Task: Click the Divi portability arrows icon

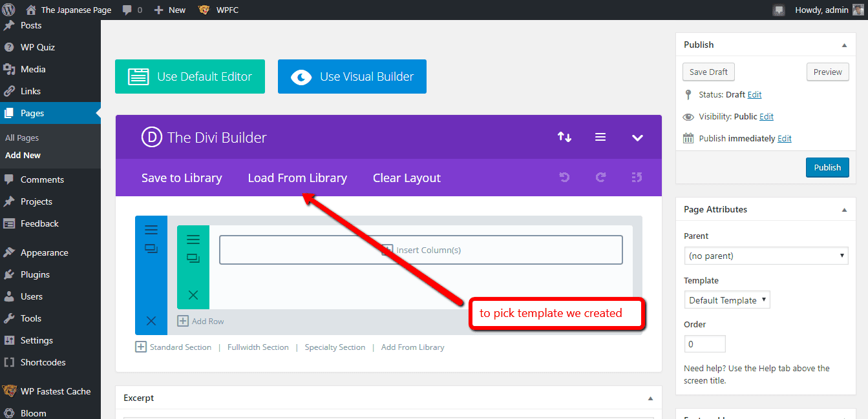Action: tap(565, 137)
